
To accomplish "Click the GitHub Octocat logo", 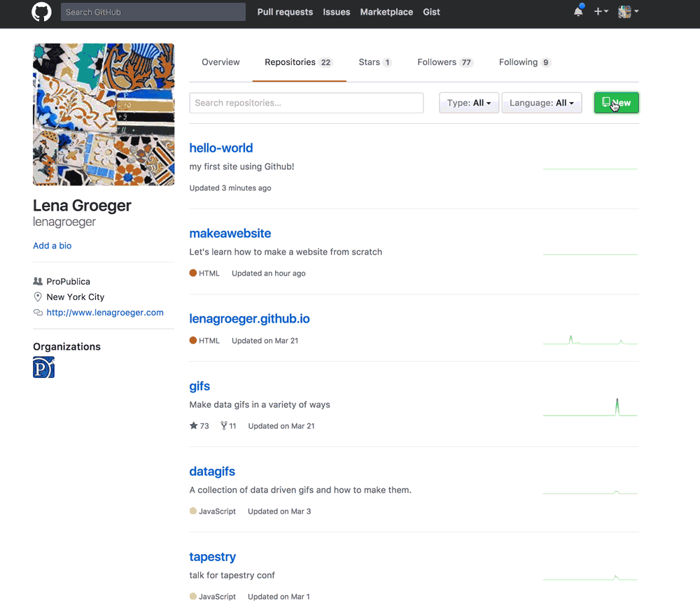I will click(x=41, y=12).
